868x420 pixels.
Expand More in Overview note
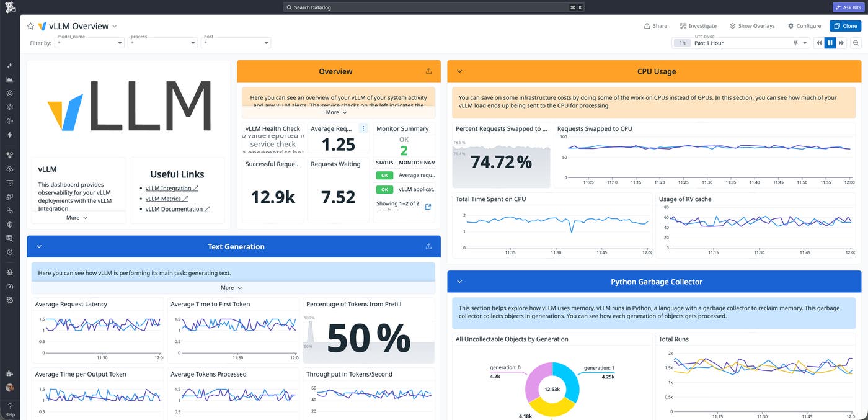337,112
